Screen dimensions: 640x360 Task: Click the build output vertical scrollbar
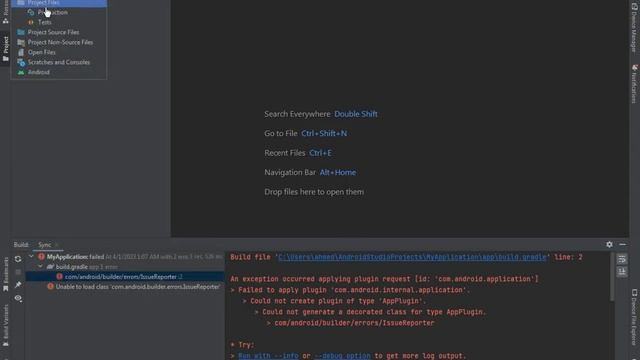click(612, 277)
